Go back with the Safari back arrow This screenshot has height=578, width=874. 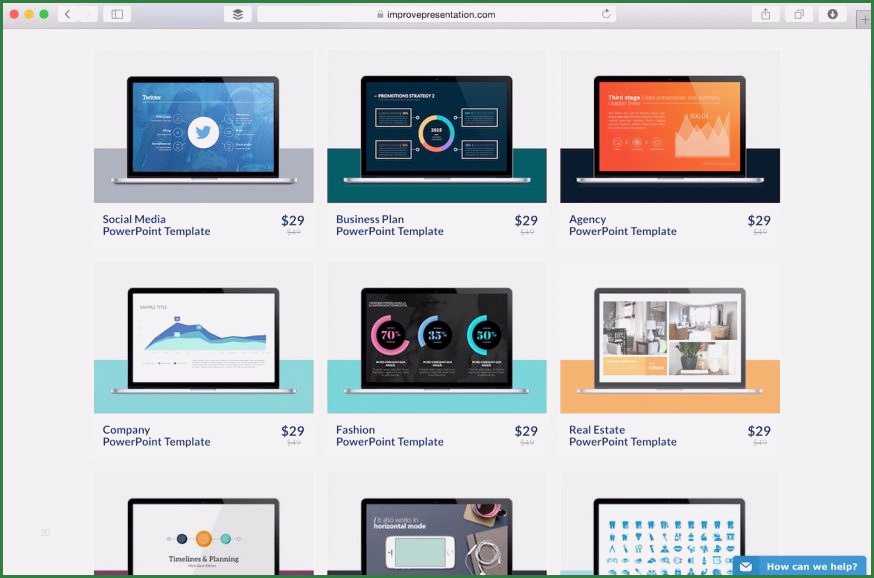point(67,14)
